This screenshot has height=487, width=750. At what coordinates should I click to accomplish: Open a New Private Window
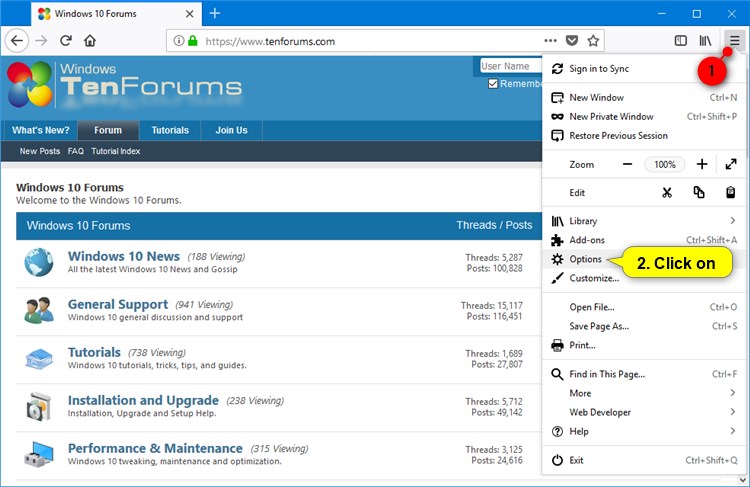coord(644,116)
